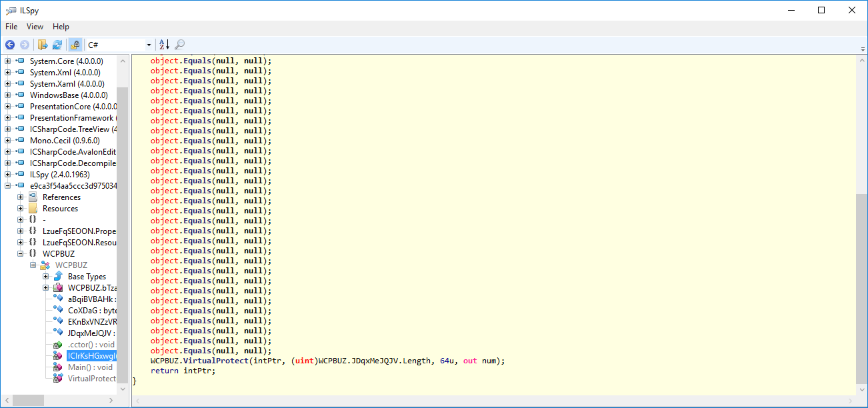Image resolution: width=868 pixels, height=408 pixels.
Task: Collapse the e9ca3f54aa5ccc3d975034 assembly node
Action: point(8,186)
